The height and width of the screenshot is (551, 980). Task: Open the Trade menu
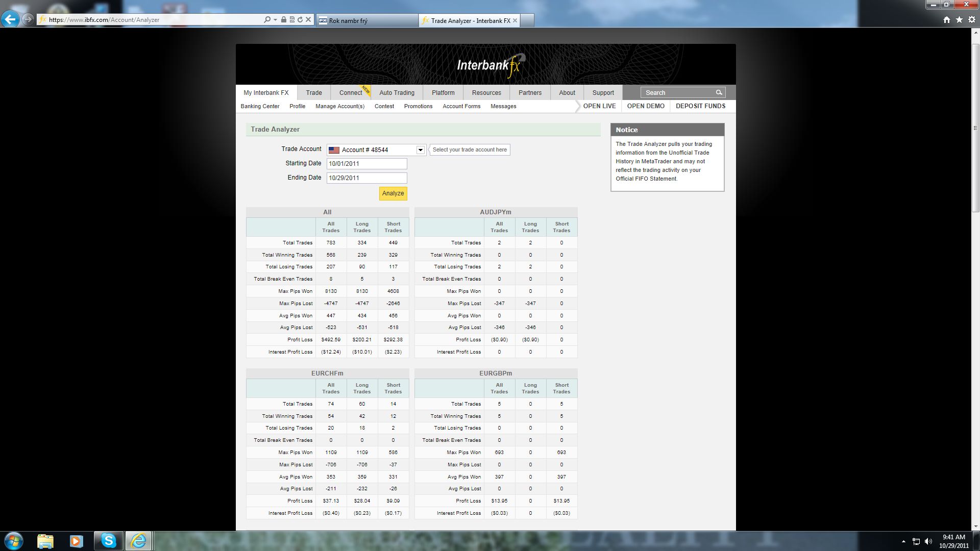pyautogui.click(x=314, y=92)
